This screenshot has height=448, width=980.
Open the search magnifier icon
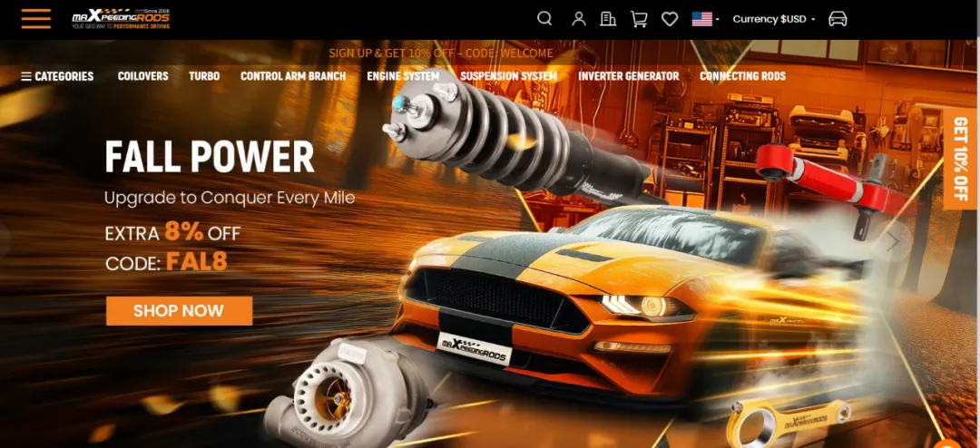[544, 18]
